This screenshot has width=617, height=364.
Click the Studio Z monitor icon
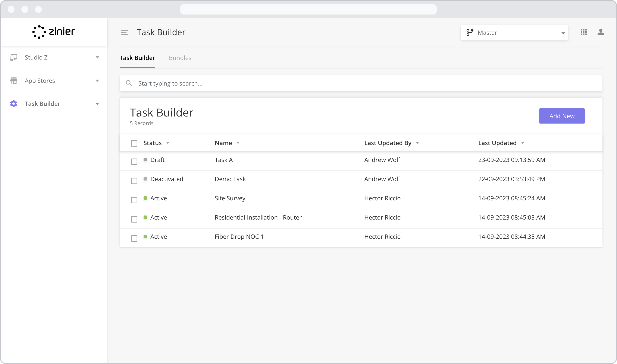point(13,57)
